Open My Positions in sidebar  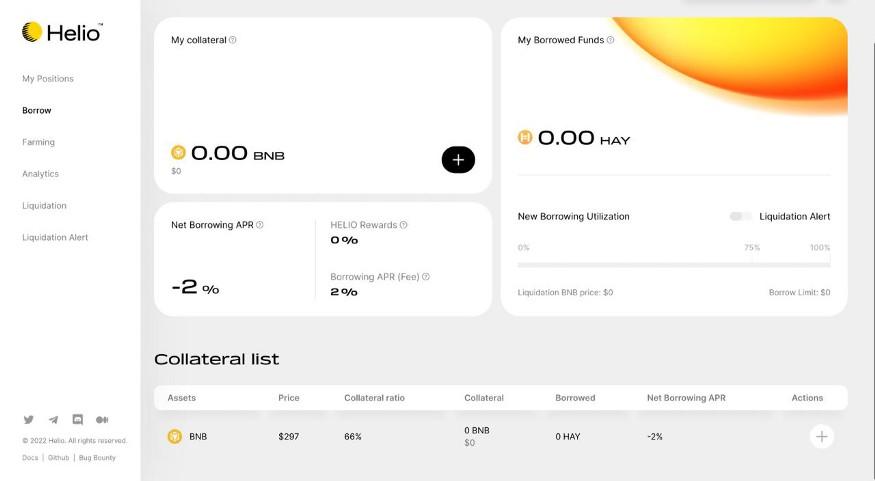coord(48,79)
